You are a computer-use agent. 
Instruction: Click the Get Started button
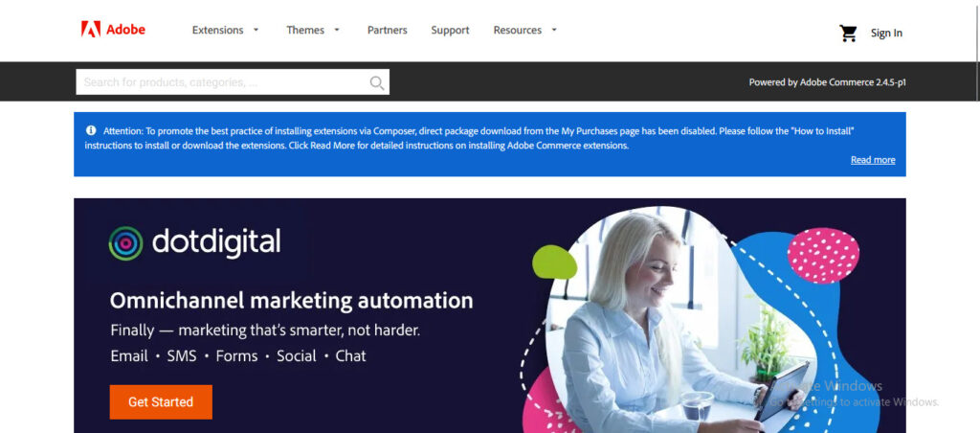coord(161,402)
